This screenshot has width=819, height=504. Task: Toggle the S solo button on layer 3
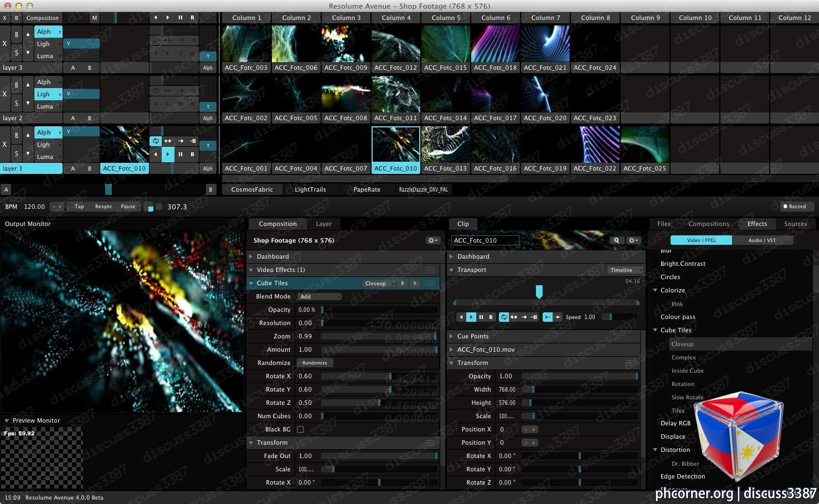click(16, 53)
